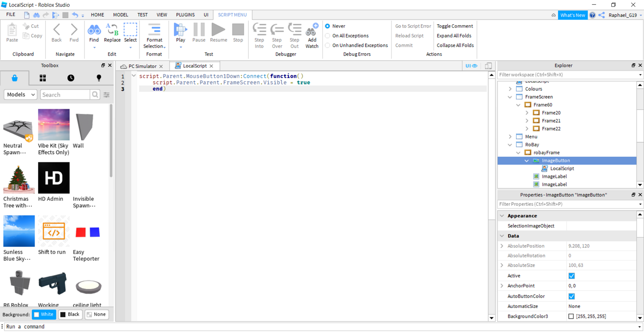Click the Run a command bar
Image resolution: width=644 pixels, height=335 pixels.
(x=322, y=327)
